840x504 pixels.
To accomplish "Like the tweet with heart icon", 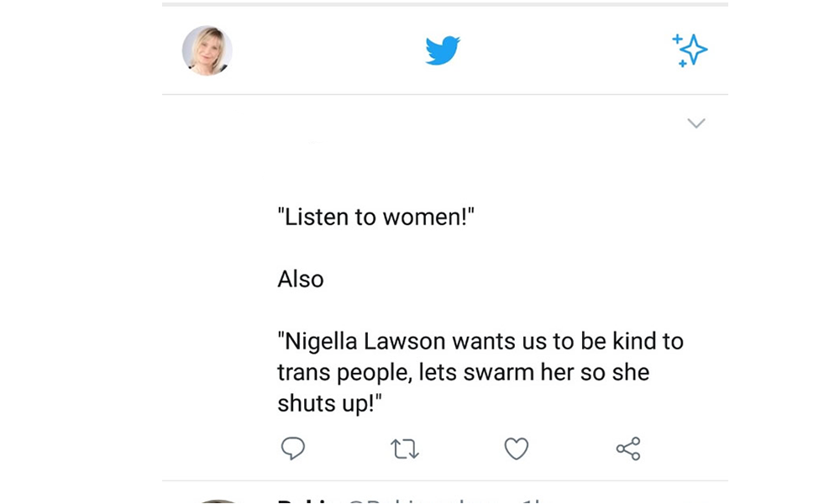I will (x=516, y=449).
